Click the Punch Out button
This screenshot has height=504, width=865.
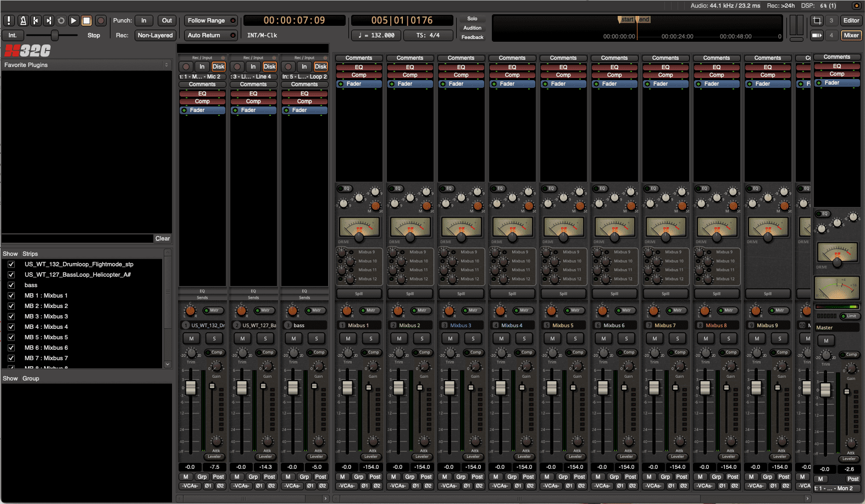[x=167, y=20]
